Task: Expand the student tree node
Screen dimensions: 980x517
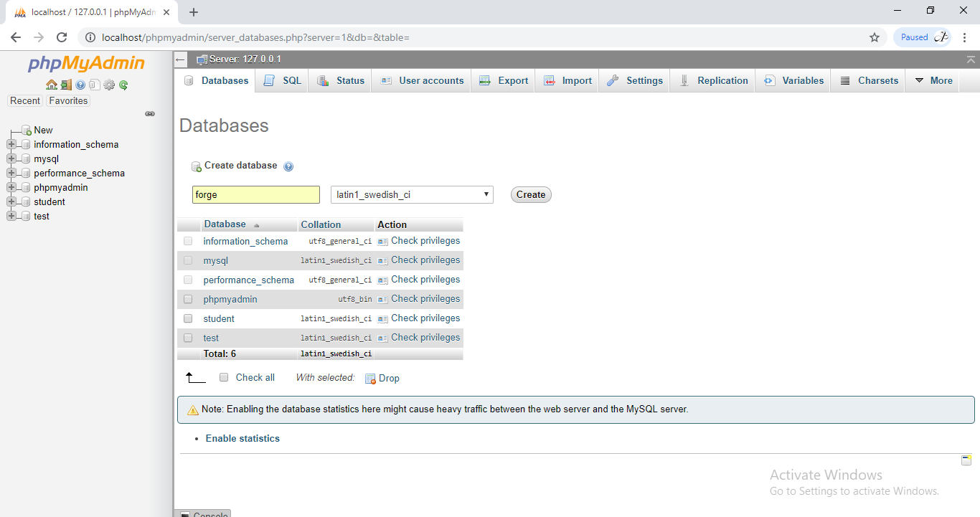Action: [x=11, y=202]
